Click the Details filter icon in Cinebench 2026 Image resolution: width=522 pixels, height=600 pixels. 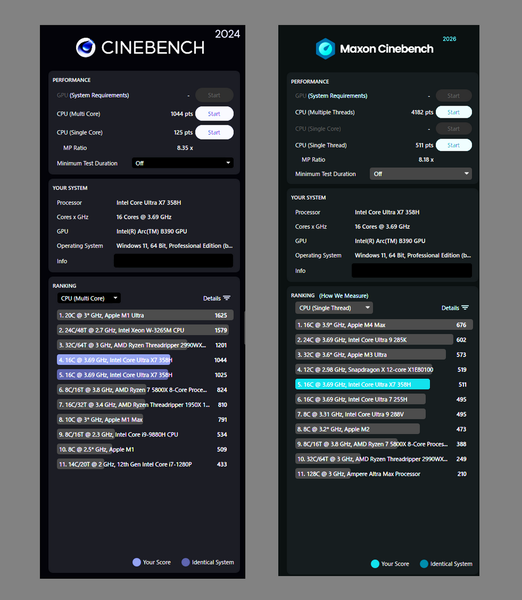[x=465, y=308]
